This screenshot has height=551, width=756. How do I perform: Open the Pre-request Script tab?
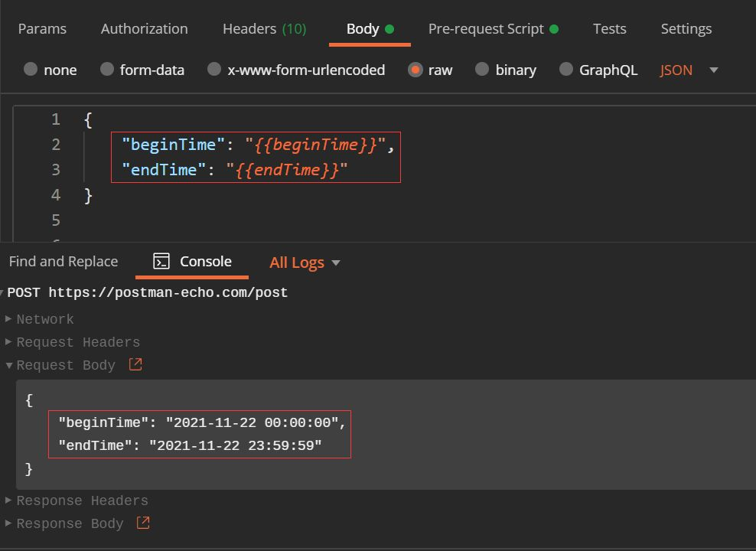[486, 29]
